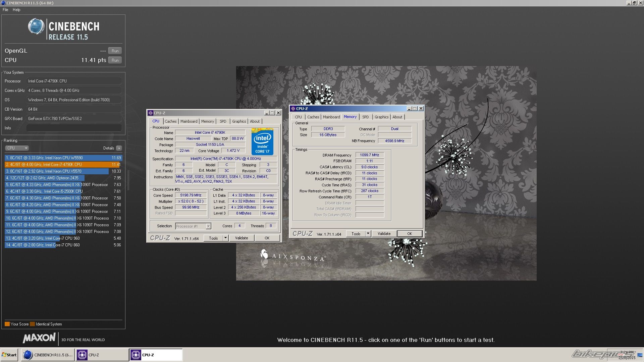
Task: Expand the Tools arrow in CPU-Z Memory window
Action: 368,234
